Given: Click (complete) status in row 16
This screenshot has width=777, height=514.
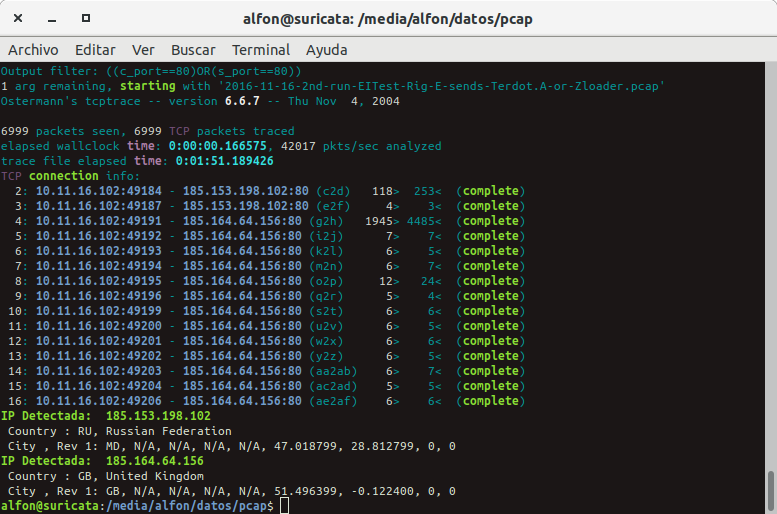Looking at the screenshot, I should (x=491, y=401).
